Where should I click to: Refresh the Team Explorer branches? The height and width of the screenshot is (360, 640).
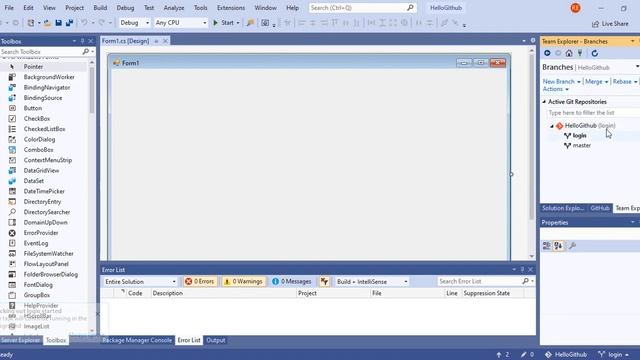tap(595, 53)
